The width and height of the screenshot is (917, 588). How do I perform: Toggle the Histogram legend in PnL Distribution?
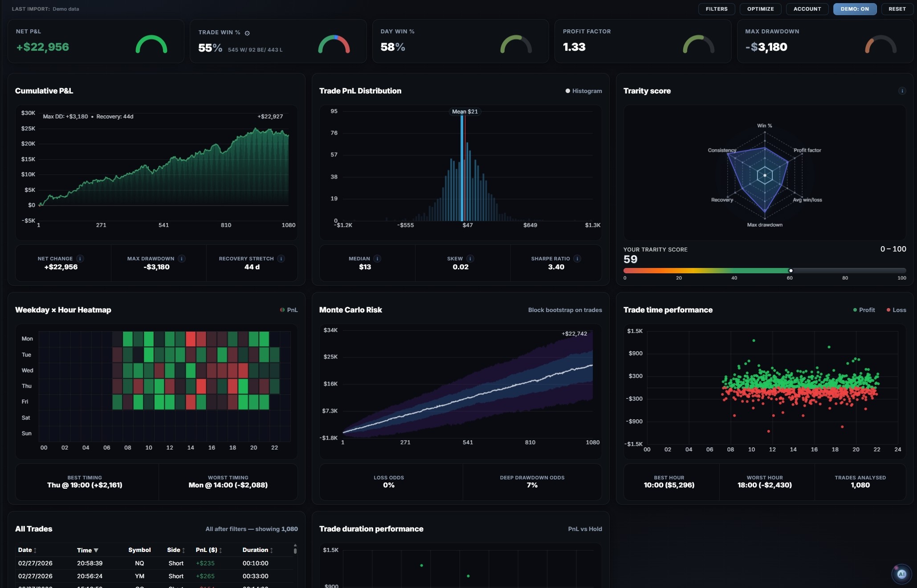tap(583, 91)
